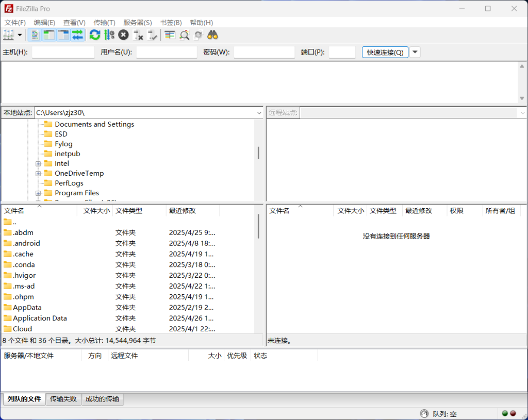
Task: Click the local file list scrollbar
Action: (258, 227)
